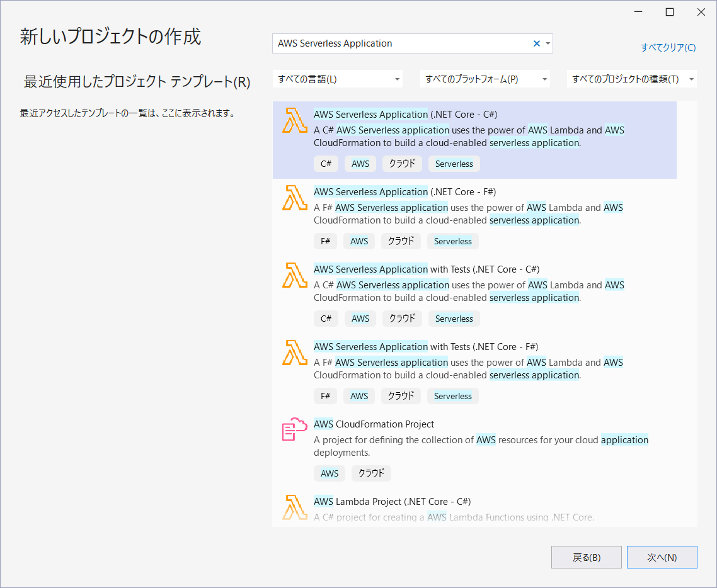This screenshot has height=588, width=717.
Task: Minimize the new project dialog window
Action: coord(638,13)
